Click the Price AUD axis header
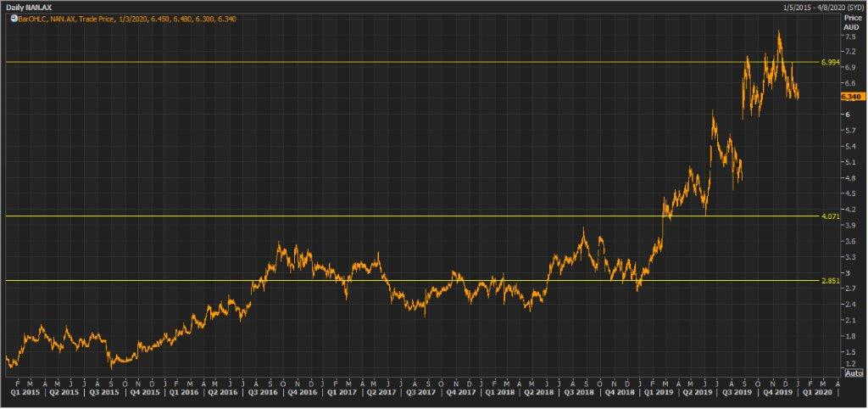868x409 pixels. 852,21
